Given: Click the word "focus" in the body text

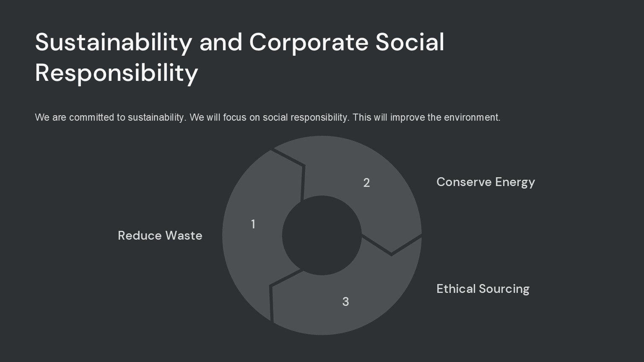Looking at the screenshot, I should [234, 117].
